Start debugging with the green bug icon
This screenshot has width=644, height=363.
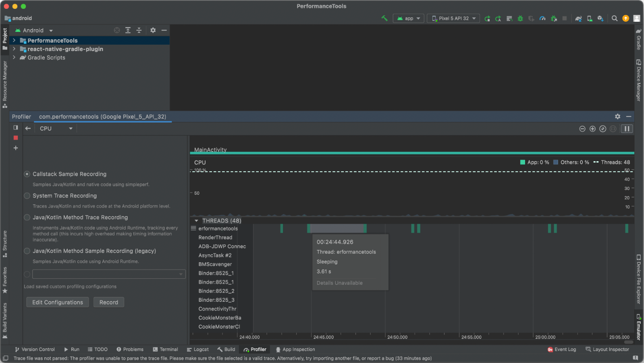(x=520, y=19)
